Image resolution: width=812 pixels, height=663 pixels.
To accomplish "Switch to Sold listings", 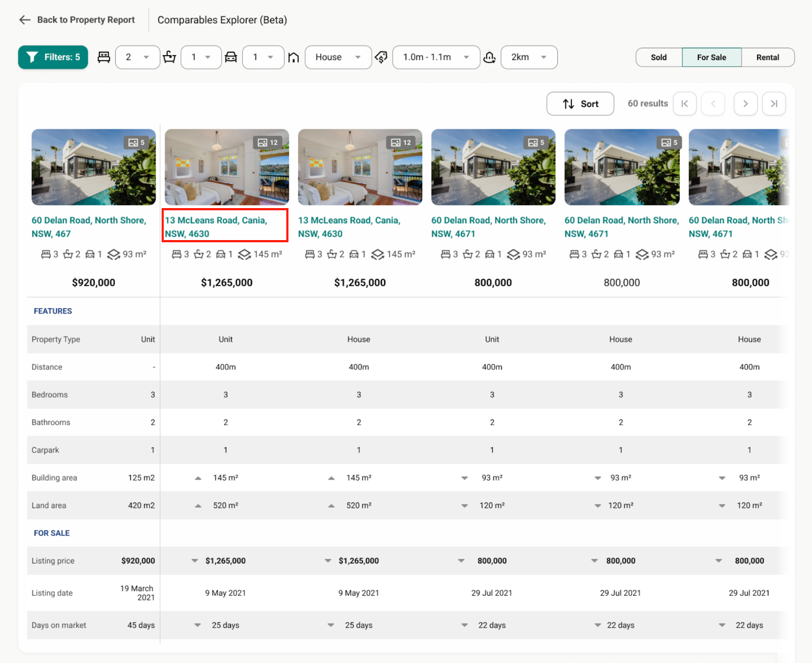I will (x=658, y=57).
